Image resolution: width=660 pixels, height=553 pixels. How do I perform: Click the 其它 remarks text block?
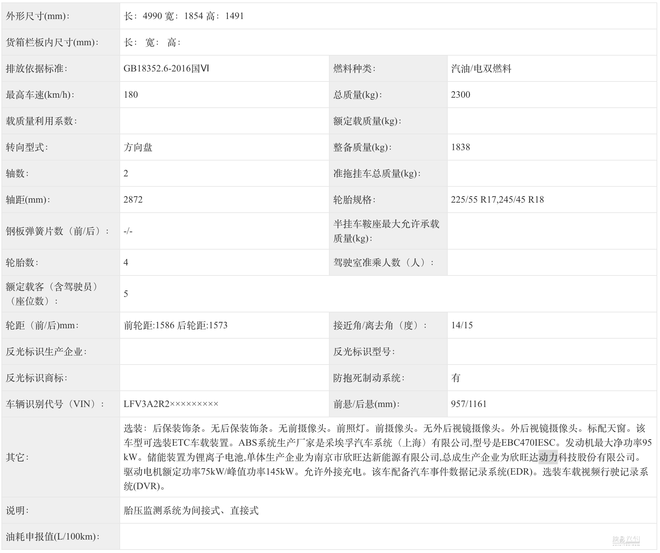tap(387, 456)
